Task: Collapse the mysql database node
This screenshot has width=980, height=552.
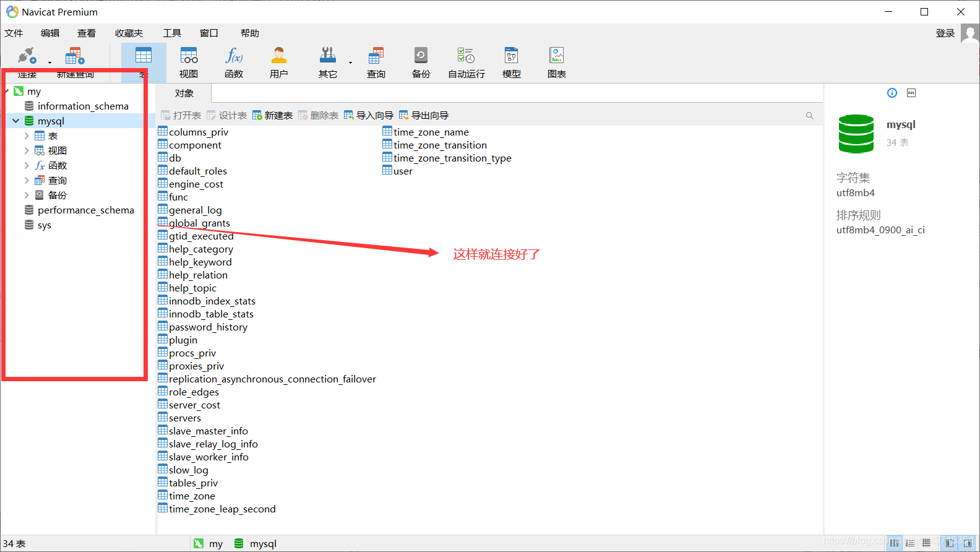Action: tap(15, 121)
